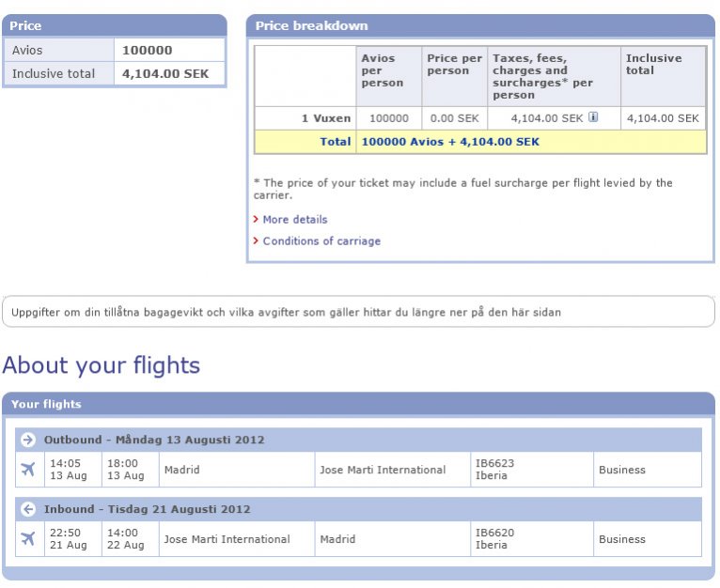Viewport: 720px width, 588px height.
Task: Click the airplane icon in outbound flight row
Action: [28, 470]
